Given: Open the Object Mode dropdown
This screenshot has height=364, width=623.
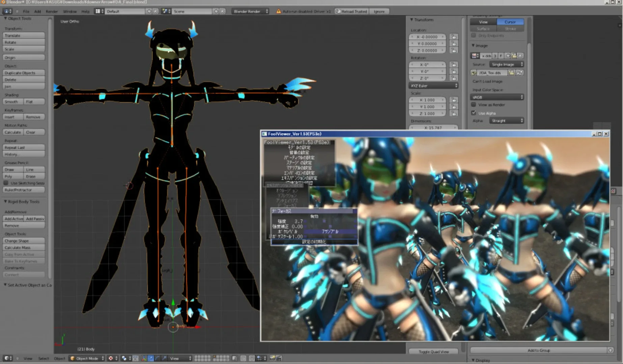Looking at the screenshot, I should pos(86,359).
